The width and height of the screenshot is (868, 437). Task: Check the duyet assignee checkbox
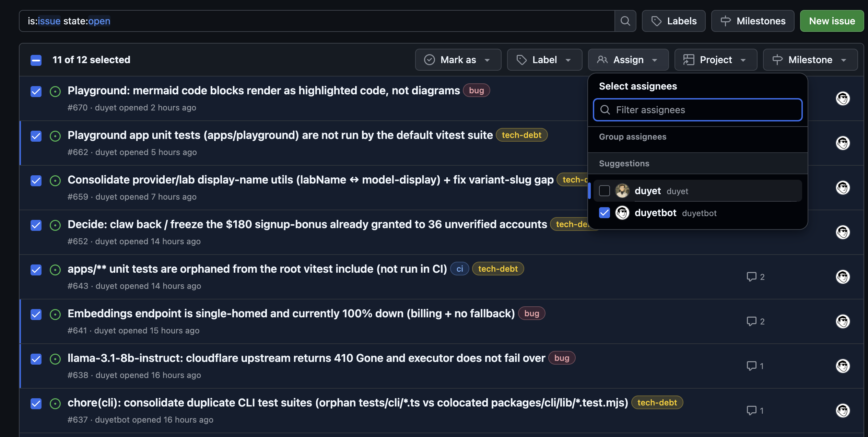[605, 191]
